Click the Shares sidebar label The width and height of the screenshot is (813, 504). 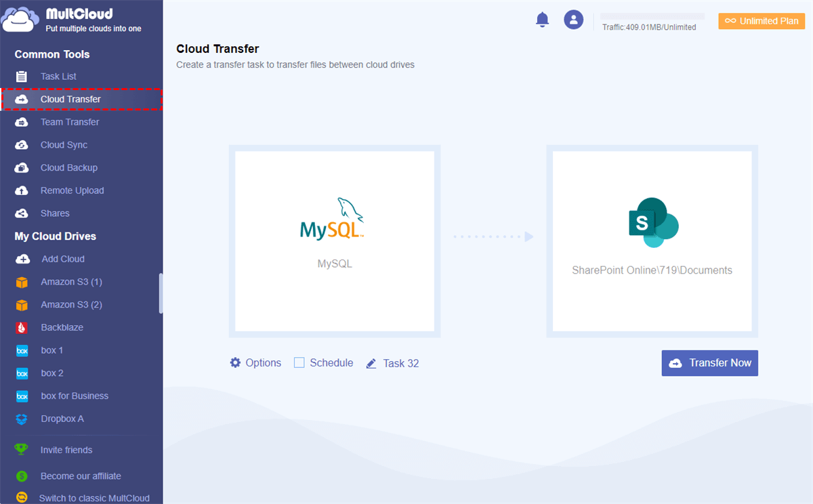pos(55,213)
